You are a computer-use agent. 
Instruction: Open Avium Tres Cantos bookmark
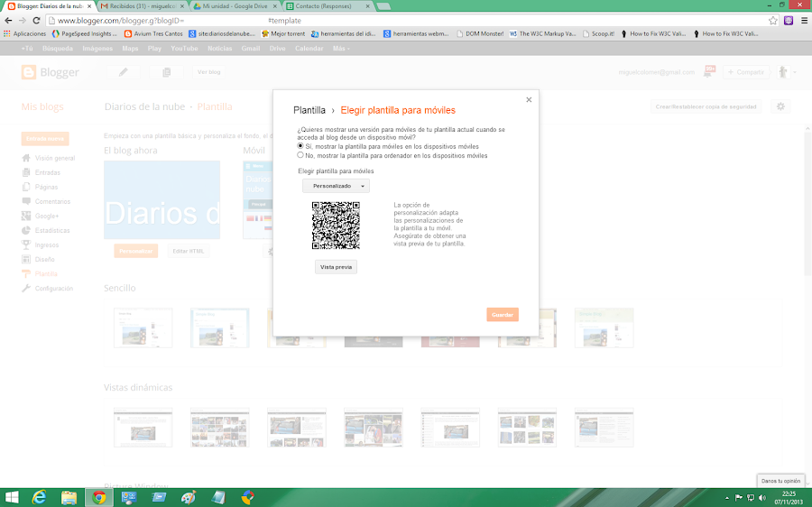pos(153,33)
